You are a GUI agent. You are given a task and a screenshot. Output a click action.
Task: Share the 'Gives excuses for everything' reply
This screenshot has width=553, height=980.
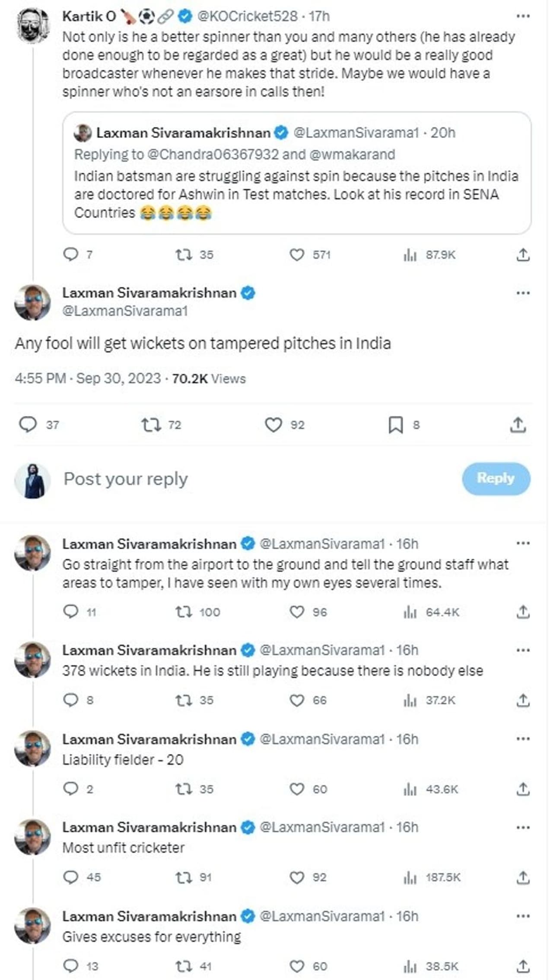click(x=523, y=966)
